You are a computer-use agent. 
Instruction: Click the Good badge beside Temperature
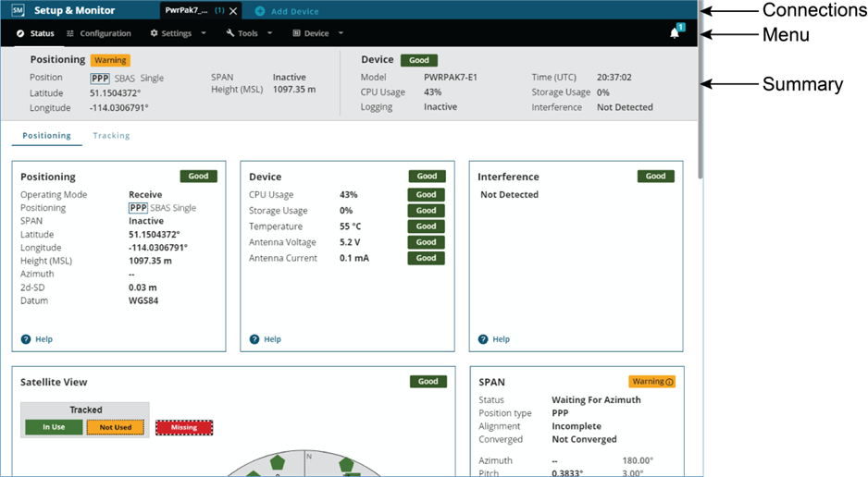[x=426, y=226]
